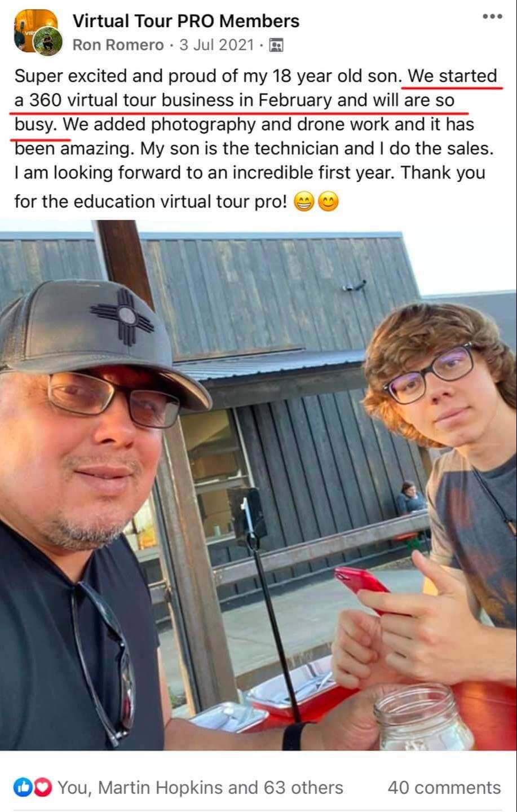View the 40 comments on the post

[x=444, y=787]
